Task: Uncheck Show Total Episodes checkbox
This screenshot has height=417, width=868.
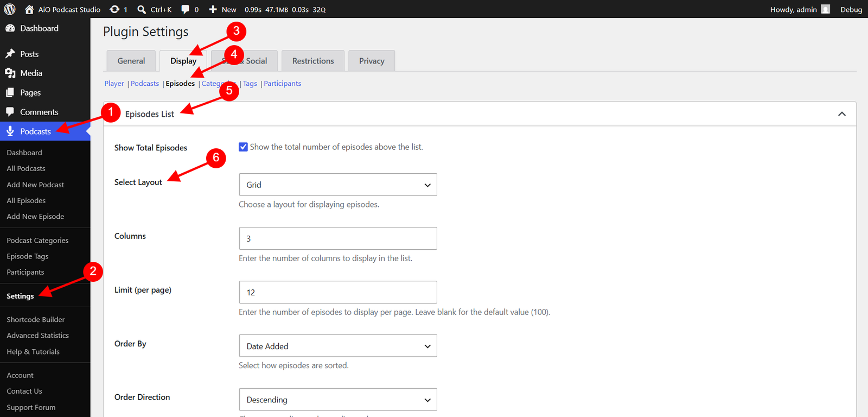Action: pyautogui.click(x=244, y=147)
